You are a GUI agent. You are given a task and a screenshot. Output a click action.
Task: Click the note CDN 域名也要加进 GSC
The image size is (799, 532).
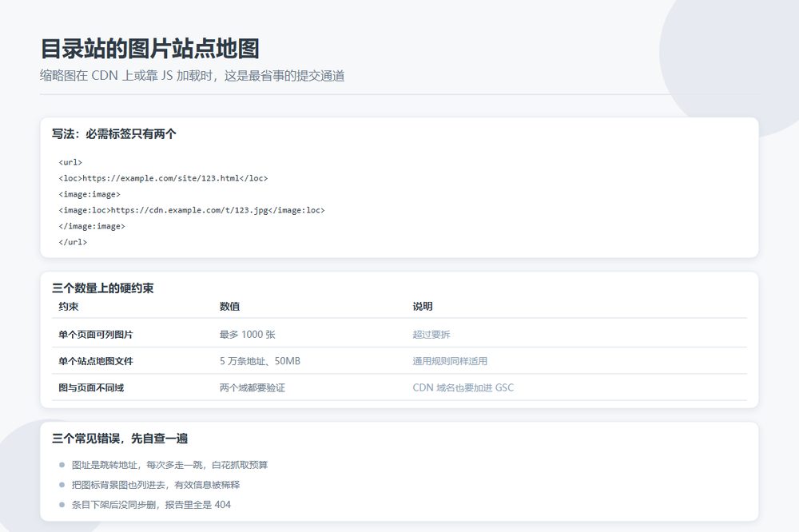pyautogui.click(x=463, y=387)
